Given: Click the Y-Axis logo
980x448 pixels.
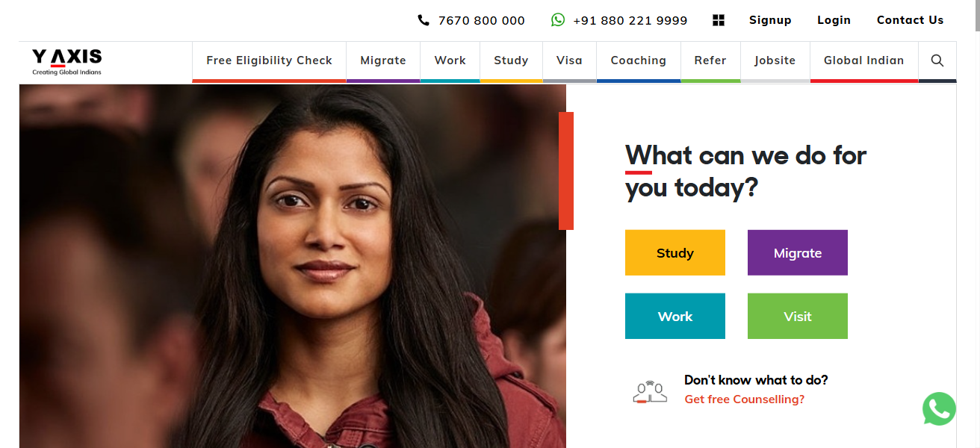Looking at the screenshot, I should [66, 61].
